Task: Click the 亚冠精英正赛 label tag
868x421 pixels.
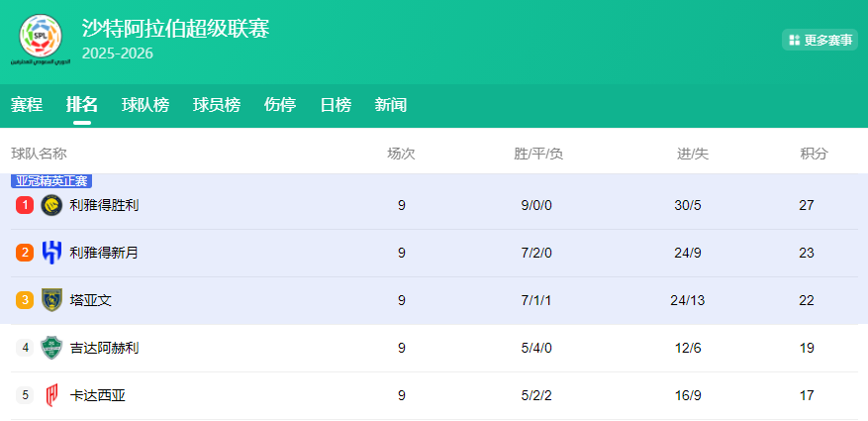Action: pyautogui.click(x=51, y=181)
